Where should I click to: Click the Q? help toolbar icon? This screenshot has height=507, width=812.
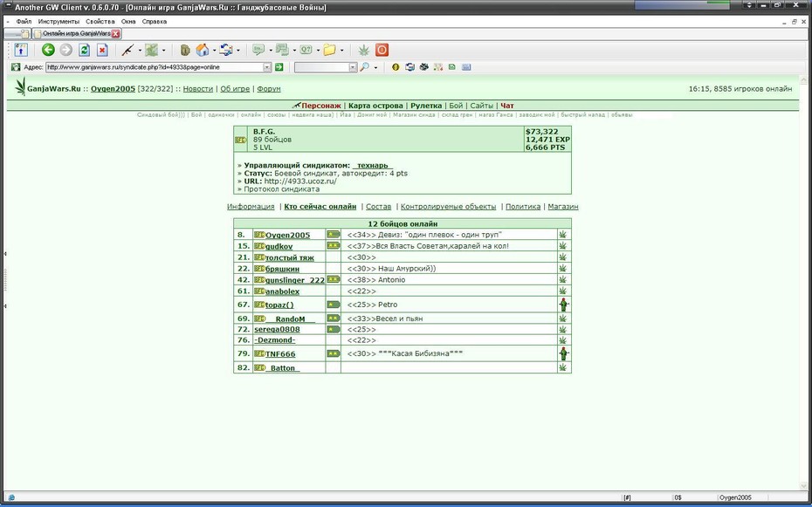(x=306, y=51)
